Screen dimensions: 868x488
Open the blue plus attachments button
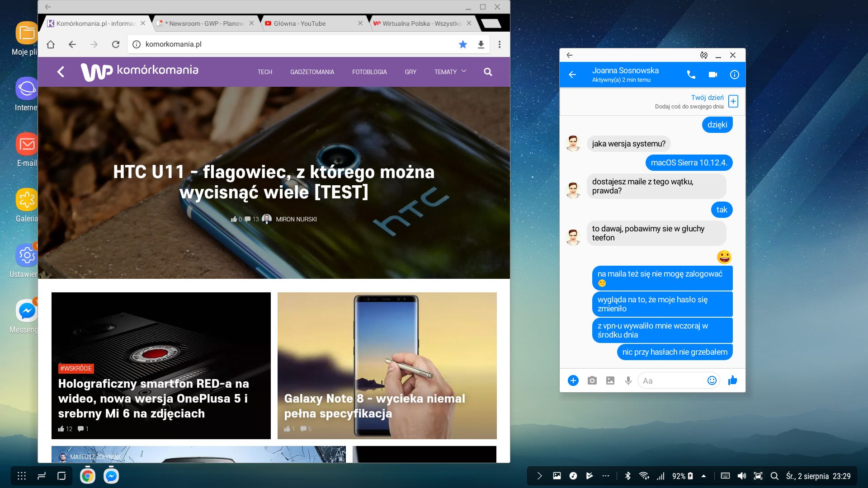(573, 380)
